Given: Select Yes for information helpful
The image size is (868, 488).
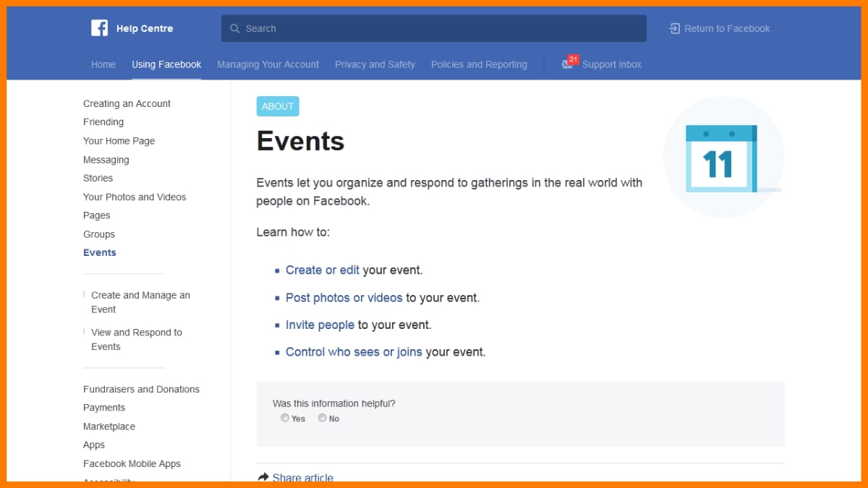Looking at the screenshot, I should (285, 418).
